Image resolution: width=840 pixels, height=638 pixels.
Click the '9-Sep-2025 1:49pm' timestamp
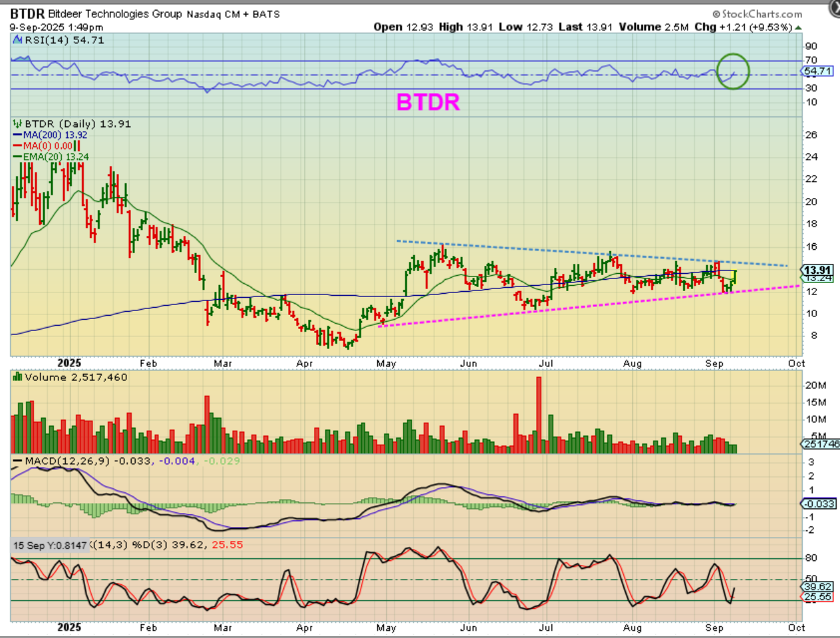coord(57,27)
